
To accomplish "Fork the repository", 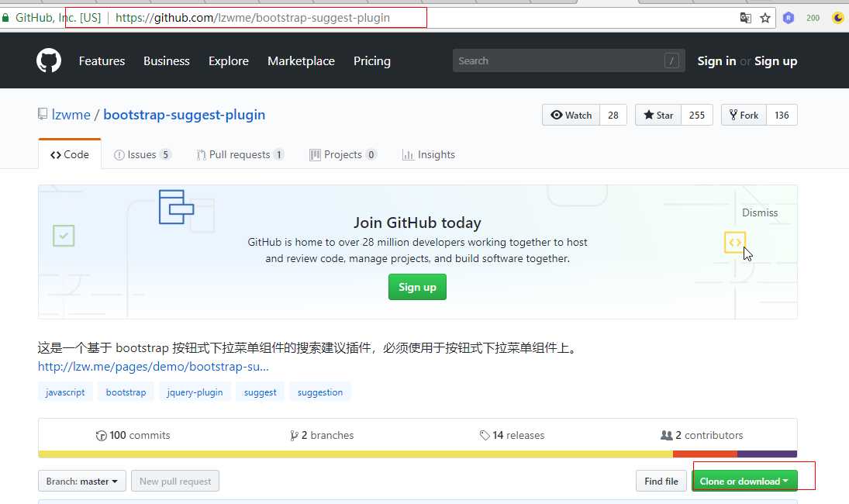I will tap(744, 115).
